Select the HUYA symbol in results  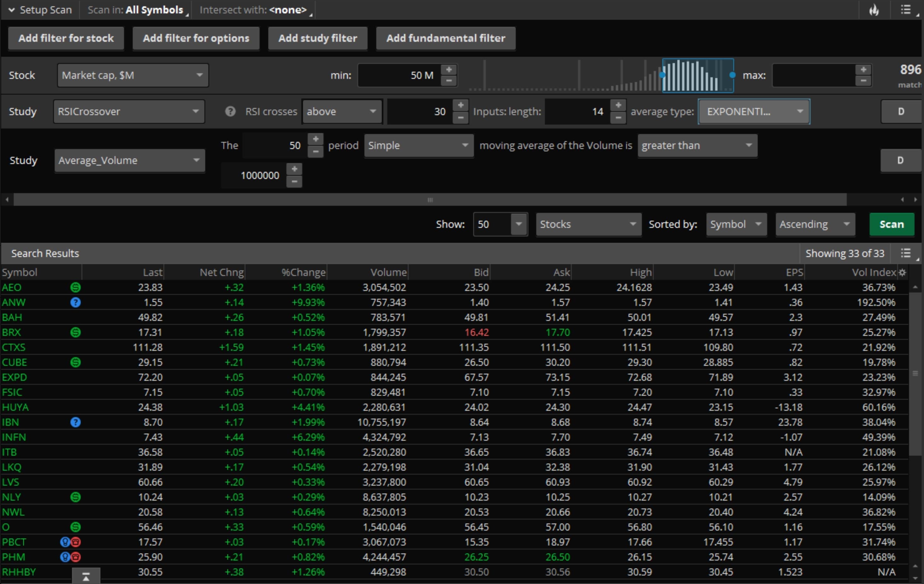pyautogui.click(x=15, y=407)
